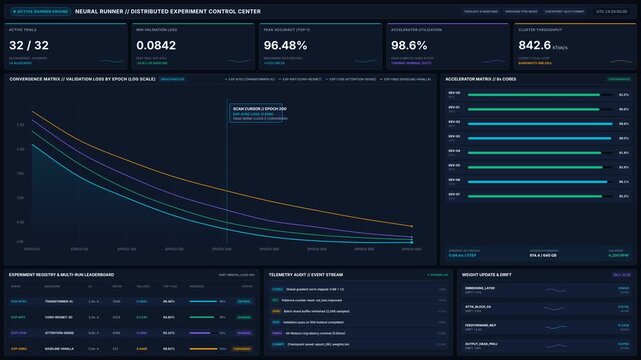
Task: Click the Active Runner Engine status badge
Action: point(40,12)
